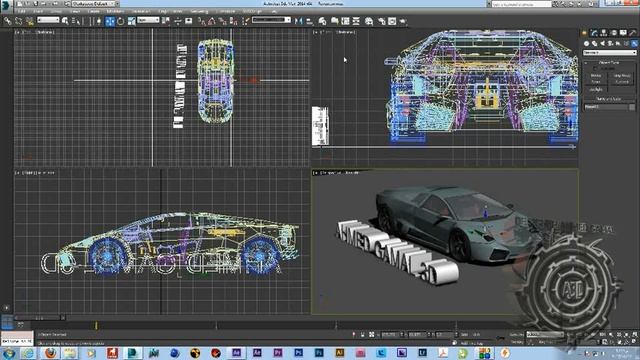Image resolution: width=640 pixels, height=360 pixels.
Task: Select Systems category in Create panel
Action: click(634, 43)
